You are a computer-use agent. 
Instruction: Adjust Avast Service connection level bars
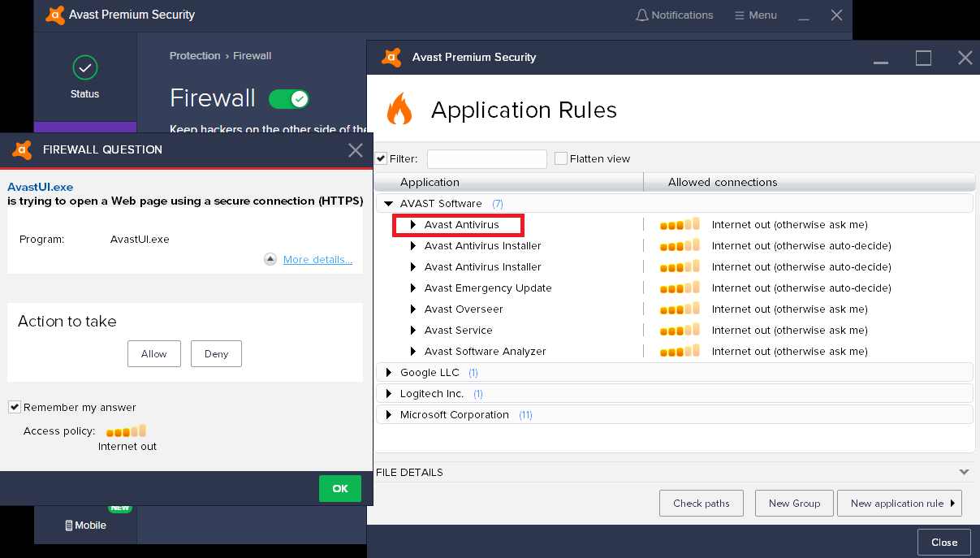680,330
